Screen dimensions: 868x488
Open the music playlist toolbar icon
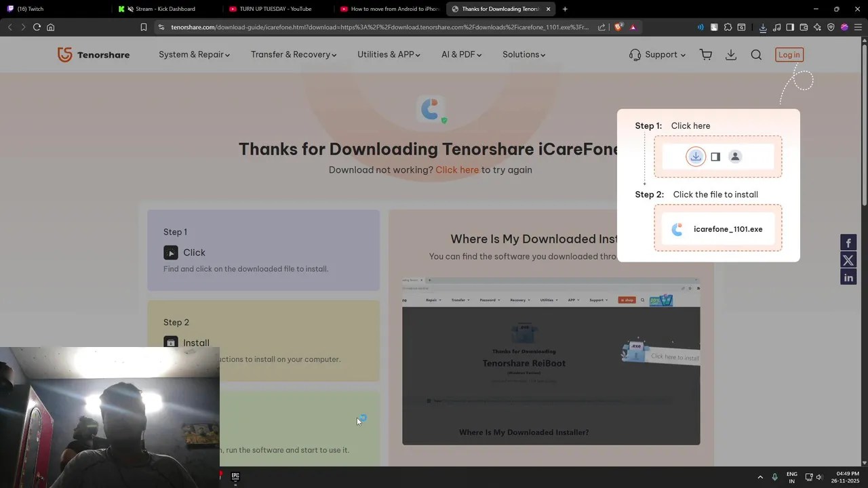776,27
